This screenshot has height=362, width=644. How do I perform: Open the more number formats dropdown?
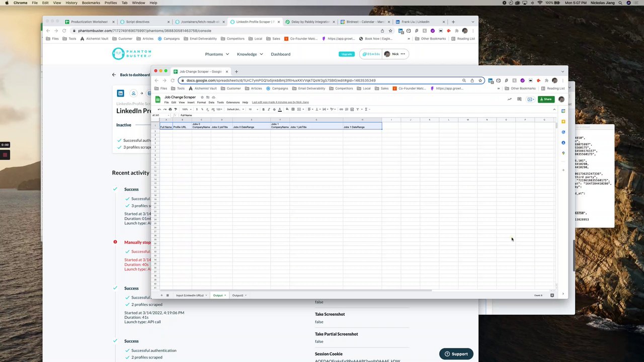point(219,109)
